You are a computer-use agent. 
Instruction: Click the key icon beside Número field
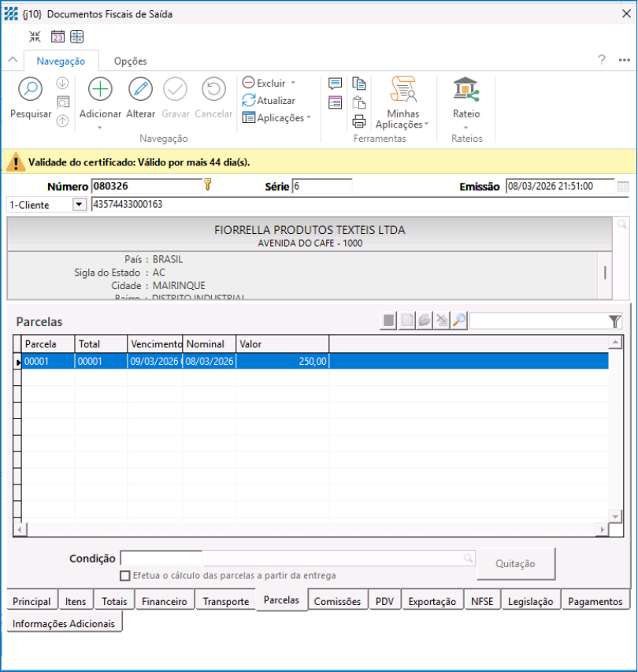click(x=208, y=185)
